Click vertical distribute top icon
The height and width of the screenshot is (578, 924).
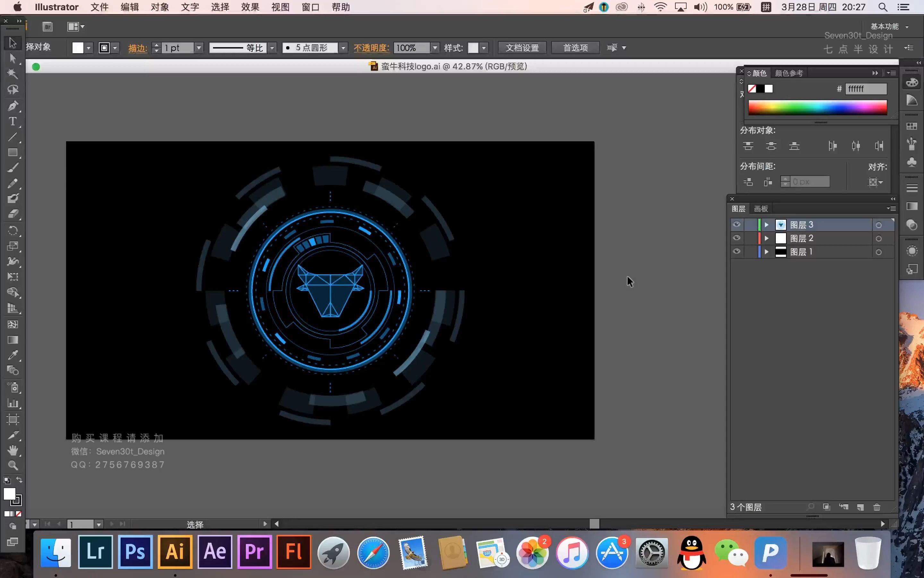coord(748,146)
